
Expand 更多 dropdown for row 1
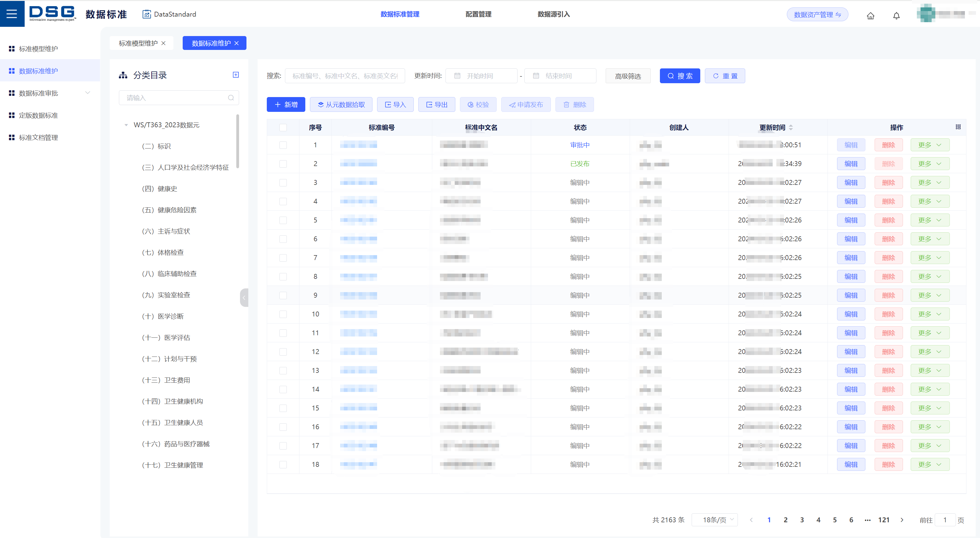930,145
